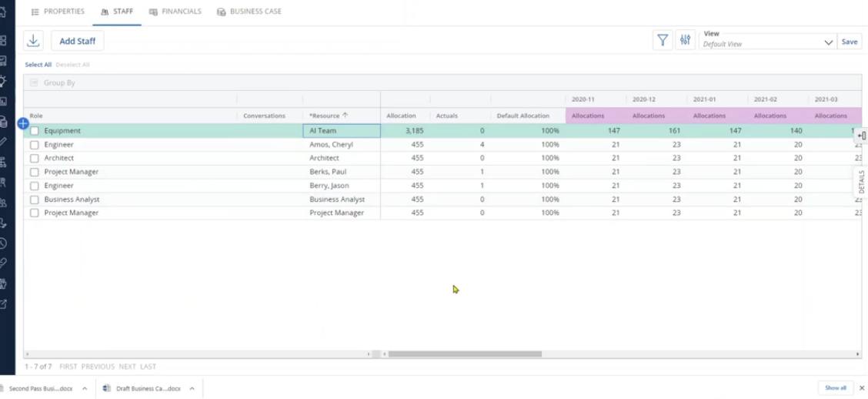Open options for Second Pass docx download
The width and height of the screenshot is (868, 399).
tap(85, 389)
